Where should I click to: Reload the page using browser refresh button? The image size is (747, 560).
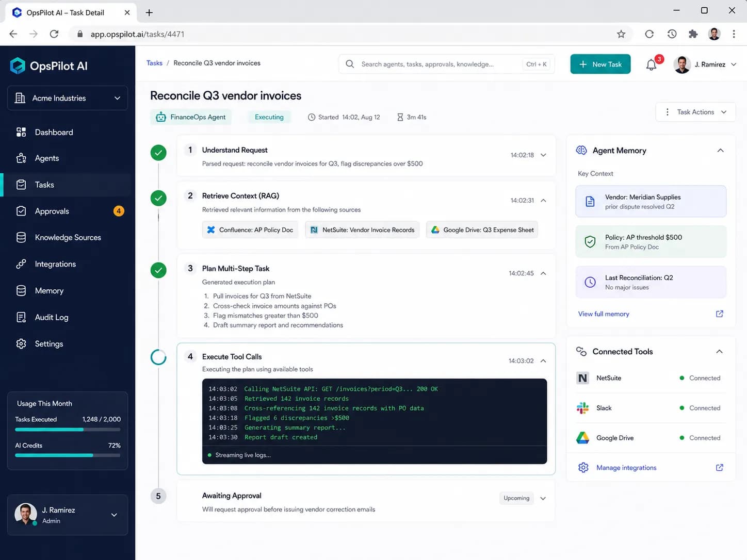point(54,34)
